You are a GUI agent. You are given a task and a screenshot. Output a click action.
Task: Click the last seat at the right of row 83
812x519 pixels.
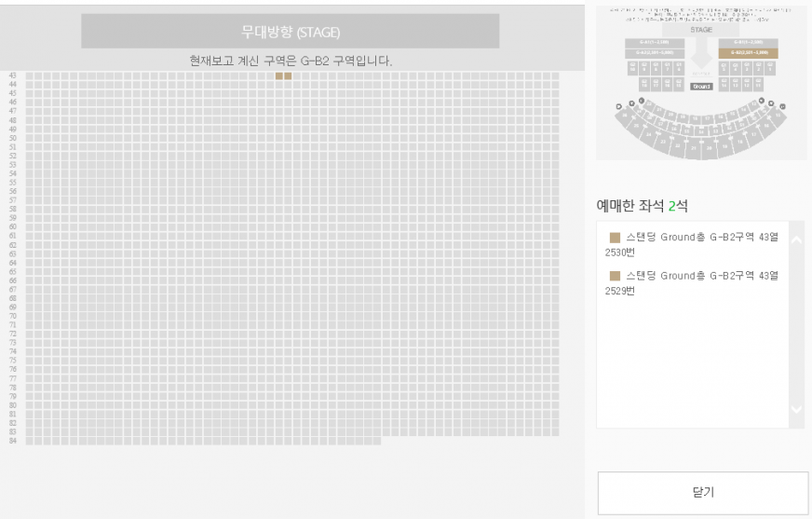pos(555,432)
